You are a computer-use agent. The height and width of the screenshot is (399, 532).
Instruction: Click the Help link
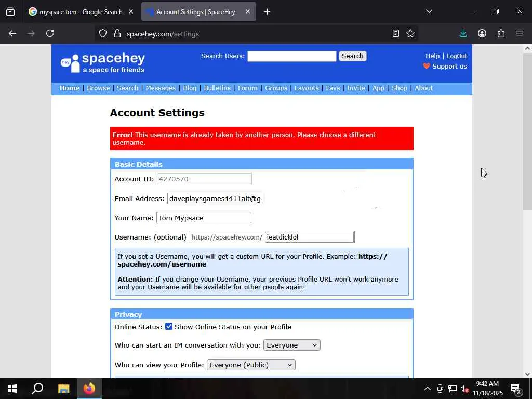tap(432, 56)
